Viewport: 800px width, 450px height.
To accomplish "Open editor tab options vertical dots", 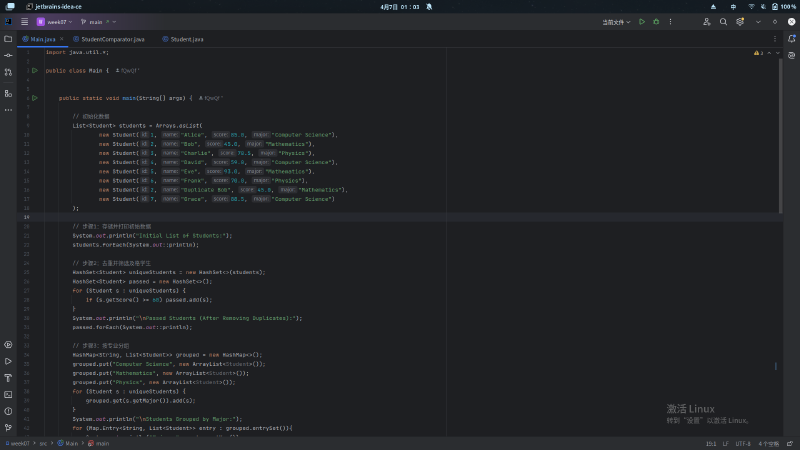I will (x=775, y=39).
